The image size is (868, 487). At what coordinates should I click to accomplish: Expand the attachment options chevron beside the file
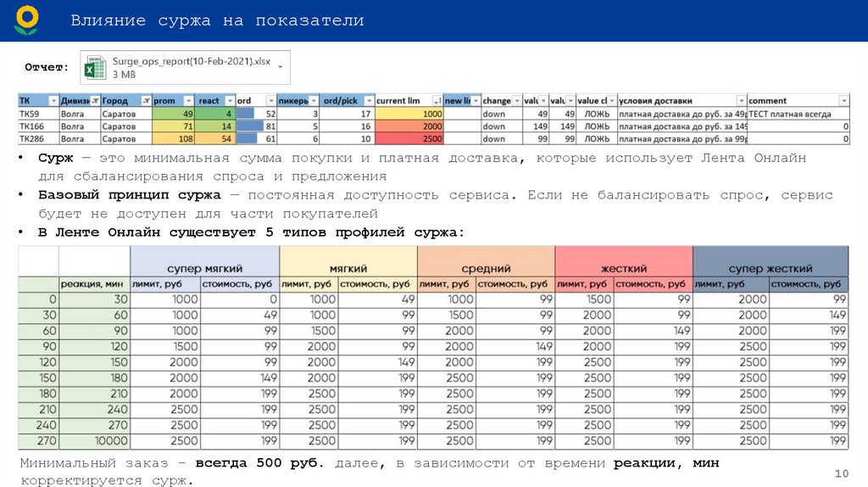tap(280, 67)
